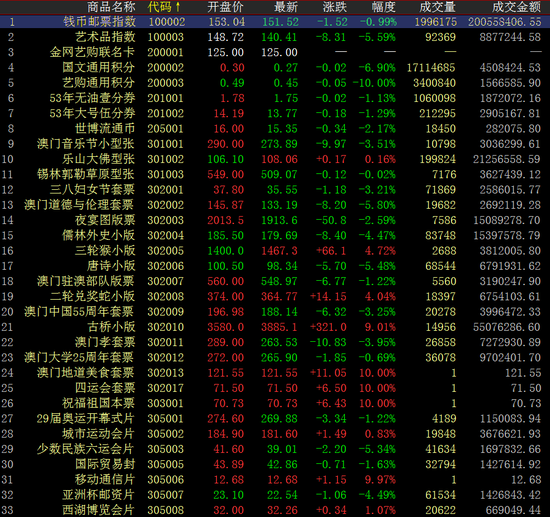Viewport: 550px width, 517px height.
Task: Click latest price 3885.1
Action: click(279, 327)
